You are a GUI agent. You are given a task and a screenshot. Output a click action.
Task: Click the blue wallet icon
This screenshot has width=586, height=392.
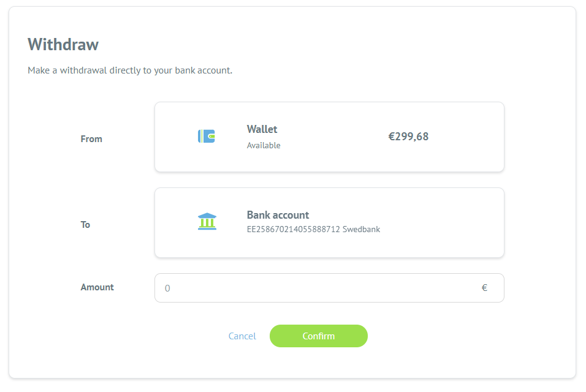[207, 136]
